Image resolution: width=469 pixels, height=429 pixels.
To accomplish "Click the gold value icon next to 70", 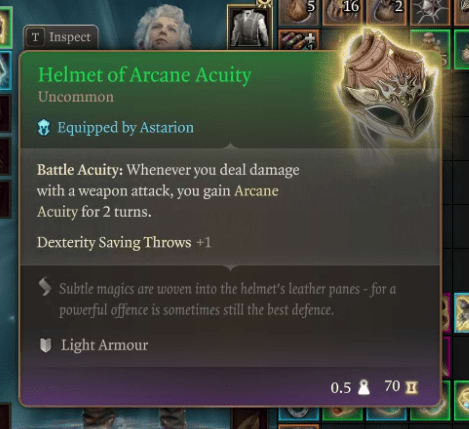I will point(411,387).
